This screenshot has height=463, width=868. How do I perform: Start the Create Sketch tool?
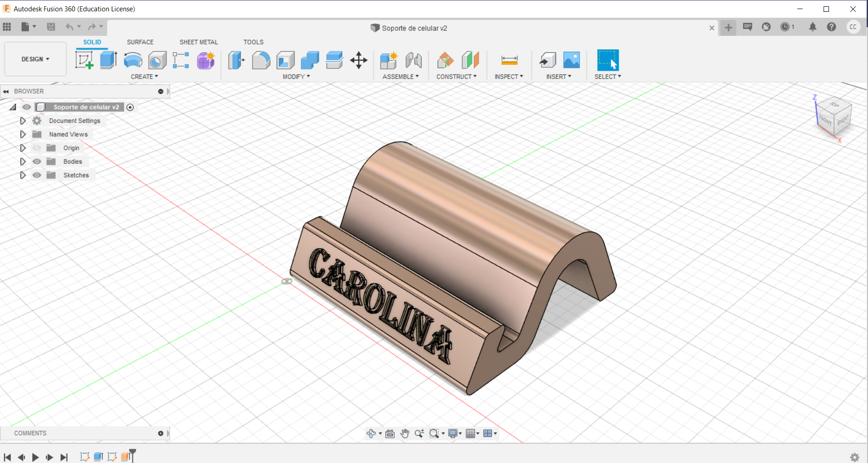coord(84,60)
